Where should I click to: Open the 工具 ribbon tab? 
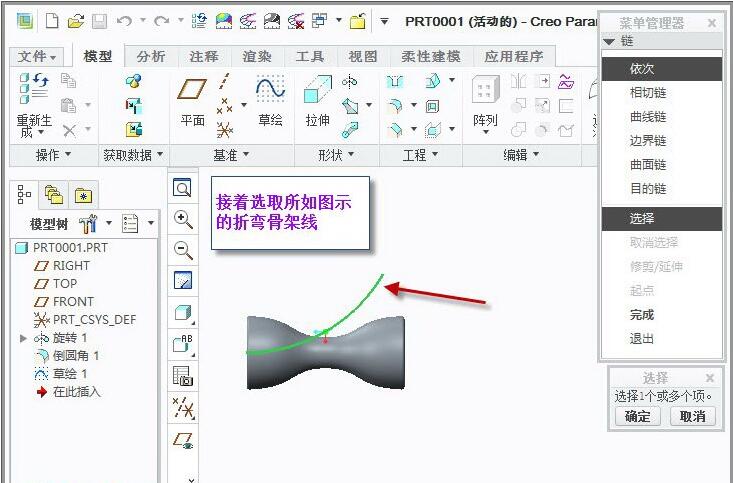pyautogui.click(x=309, y=56)
